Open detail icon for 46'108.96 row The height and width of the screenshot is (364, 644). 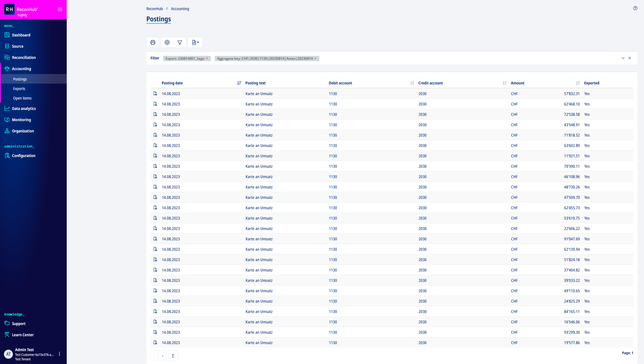pyautogui.click(x=155, y=176)
